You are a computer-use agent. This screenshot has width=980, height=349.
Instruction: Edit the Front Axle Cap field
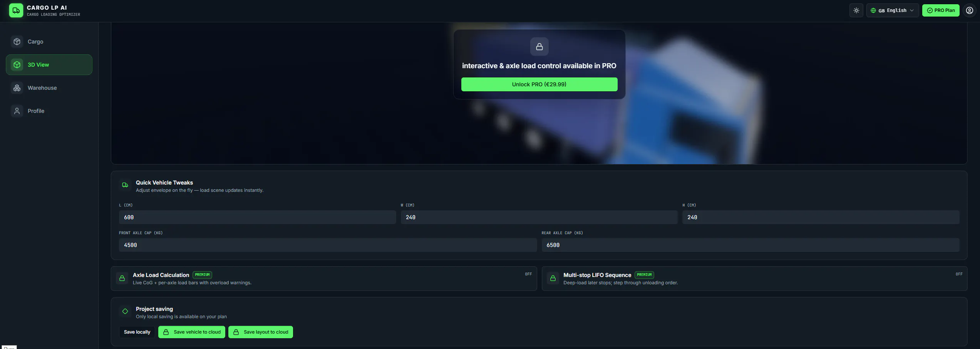[328, 245]
